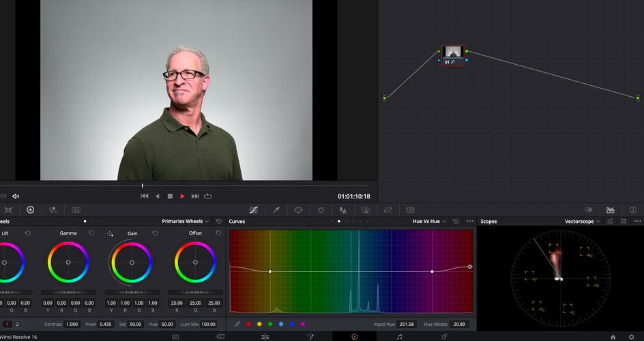Show the Keyframes panel icon

click(589, 209)
